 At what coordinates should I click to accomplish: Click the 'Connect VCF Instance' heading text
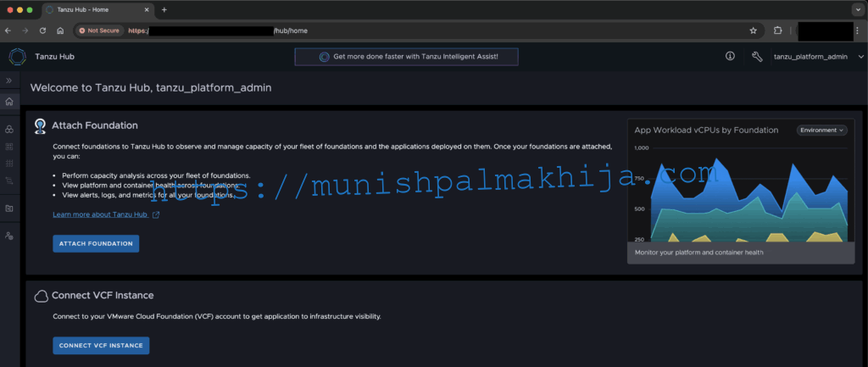pyautogui.click(x=103, y=296)
